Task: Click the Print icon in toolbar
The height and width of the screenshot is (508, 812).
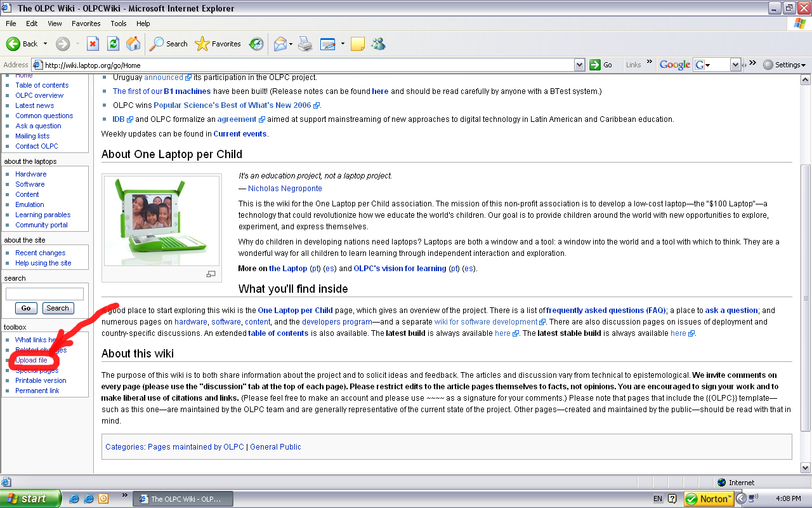Action: 305,44
